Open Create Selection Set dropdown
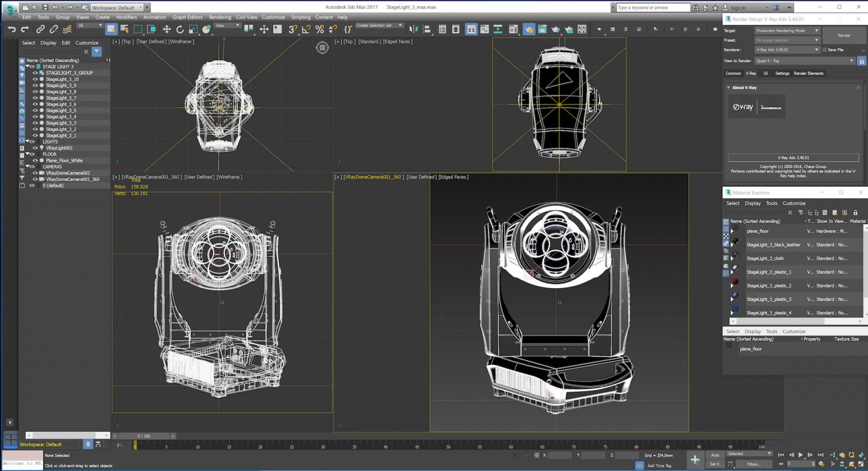868x471 pixels. click(379, 25)
